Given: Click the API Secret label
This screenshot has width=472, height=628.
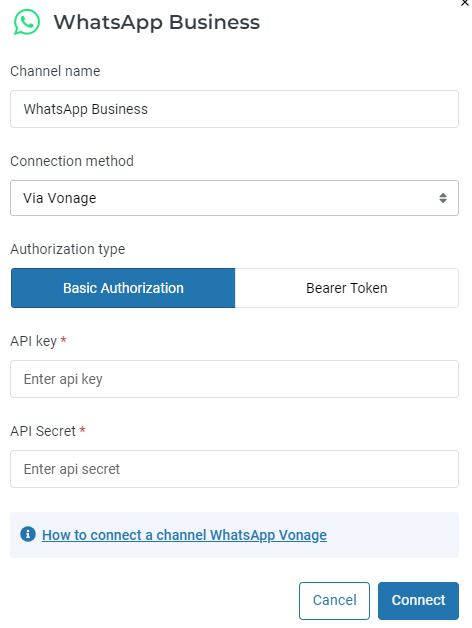Looking at the screenshot, I should tap(43, 431).
